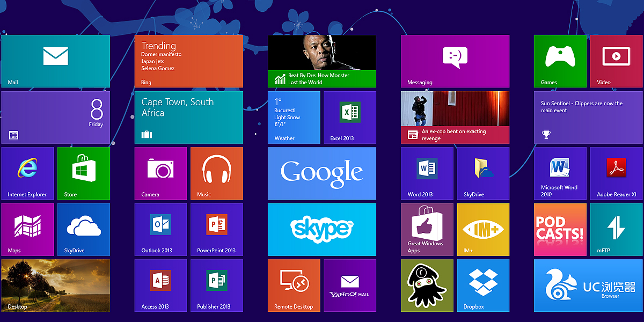Open the SkyDrive tile with folder icon
Viewport: 644px width, 322px height.
click(x=483, y=173)
